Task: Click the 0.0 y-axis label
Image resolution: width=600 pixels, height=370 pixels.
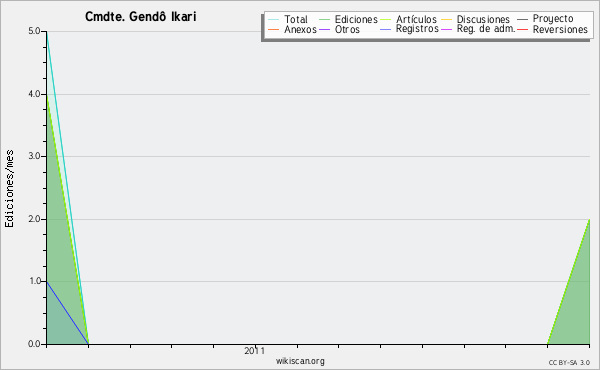Action: point(34,344)
